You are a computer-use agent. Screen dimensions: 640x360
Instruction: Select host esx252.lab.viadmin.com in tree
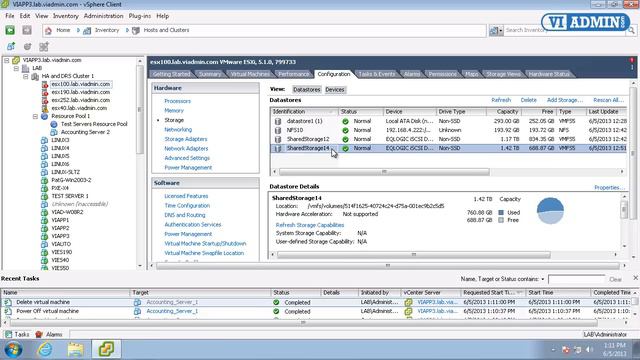point(80,100)
